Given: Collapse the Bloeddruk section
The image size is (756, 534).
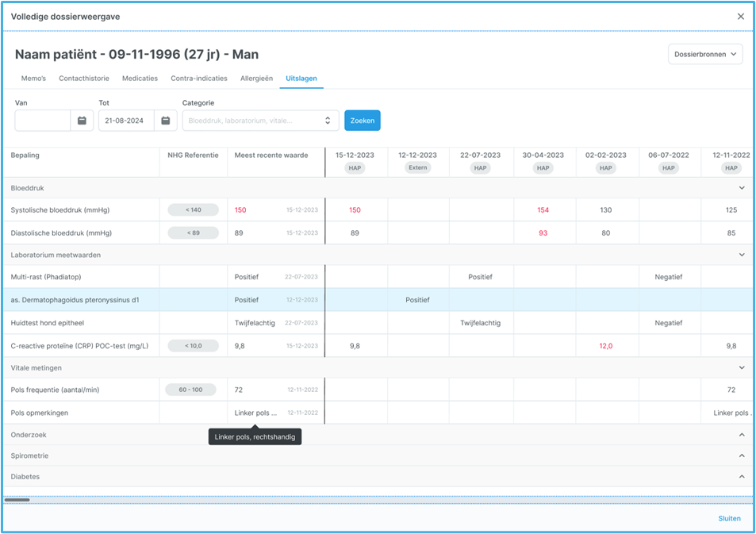Looking at the screenshot, I should [x=742, y=188].
